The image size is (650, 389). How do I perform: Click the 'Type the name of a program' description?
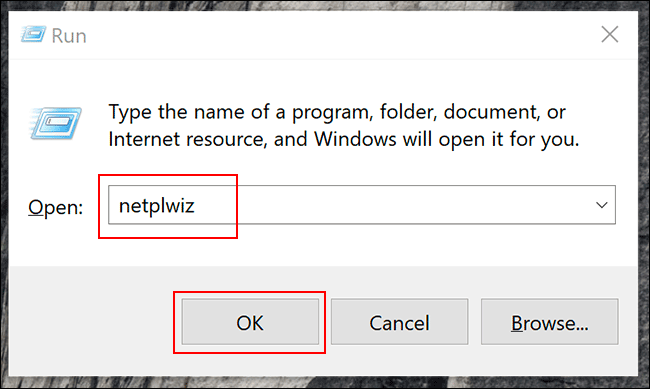337,113
